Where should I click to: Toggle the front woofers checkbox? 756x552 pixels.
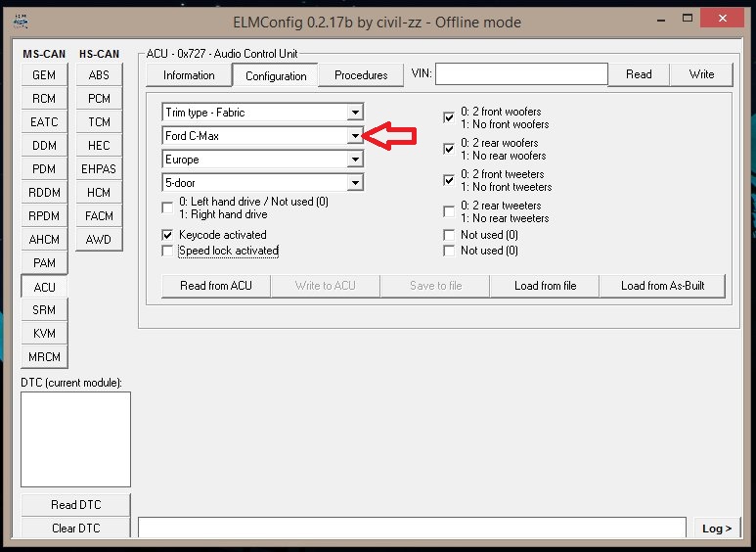tap(449, 117)
